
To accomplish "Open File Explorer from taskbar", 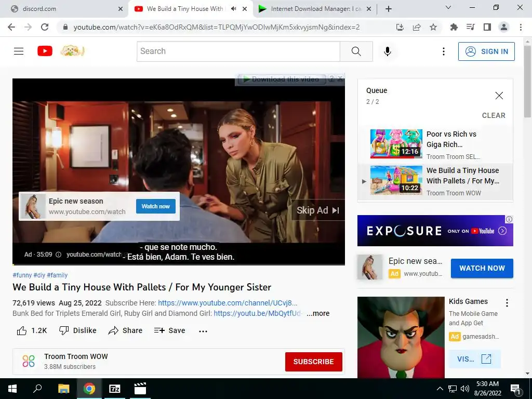I will [63, 389].
